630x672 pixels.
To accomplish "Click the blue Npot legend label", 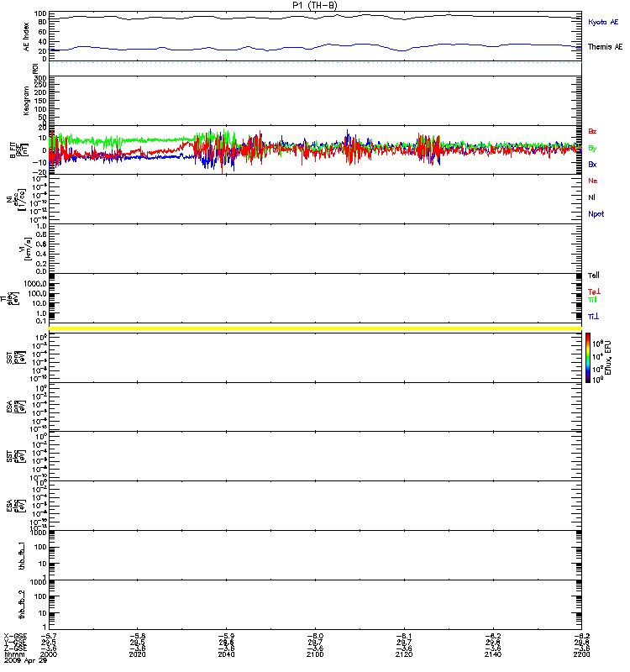I will 596,214.
